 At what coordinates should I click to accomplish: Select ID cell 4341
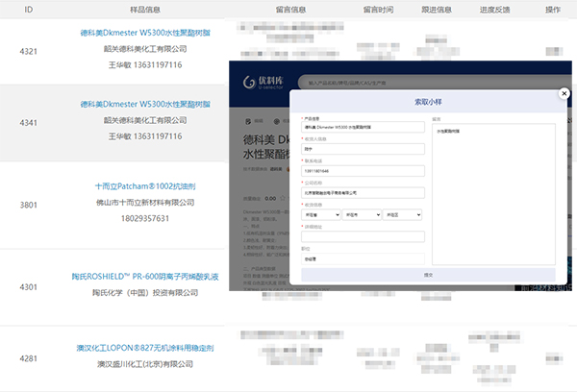[29, 123]
